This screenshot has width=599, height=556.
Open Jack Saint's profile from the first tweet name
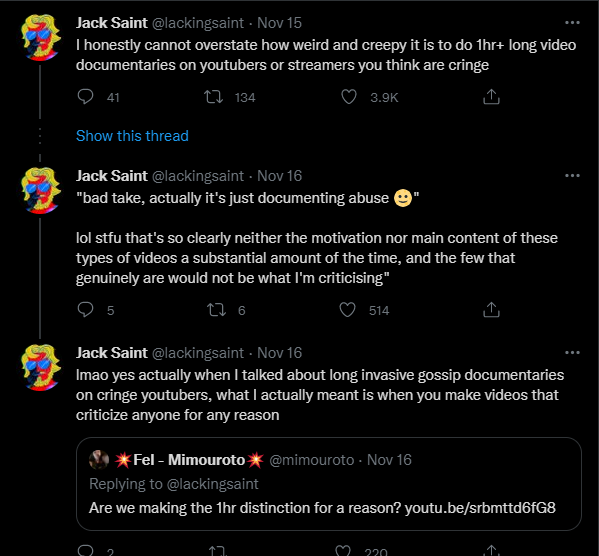point(112,23)
